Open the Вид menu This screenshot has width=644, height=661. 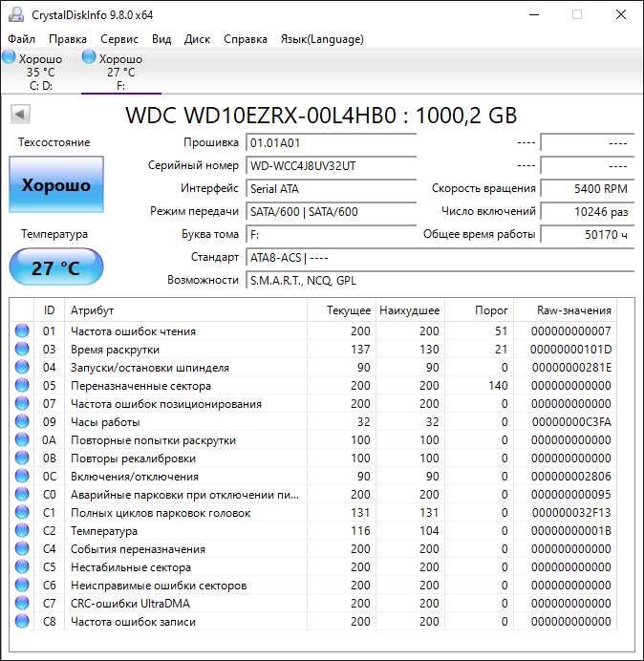161,39
